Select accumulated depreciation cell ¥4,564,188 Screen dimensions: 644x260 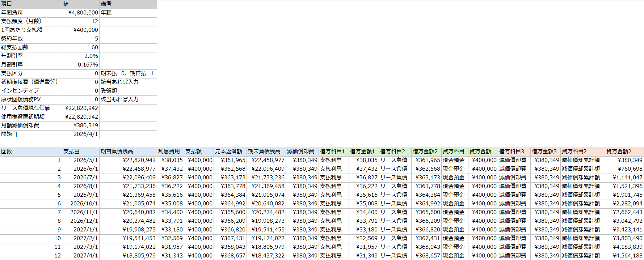624,256
